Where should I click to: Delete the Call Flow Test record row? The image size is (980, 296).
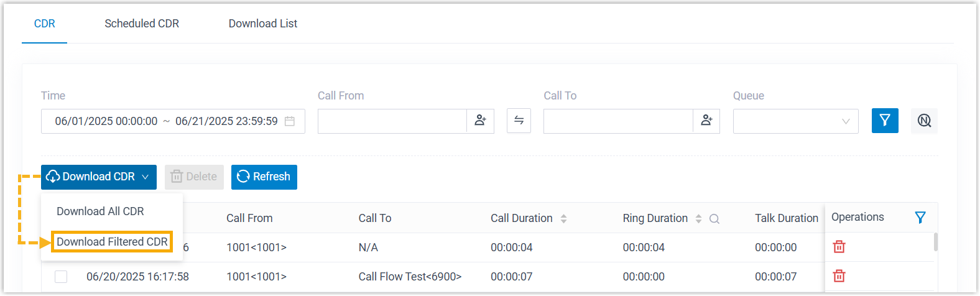(x=839, y=276)
